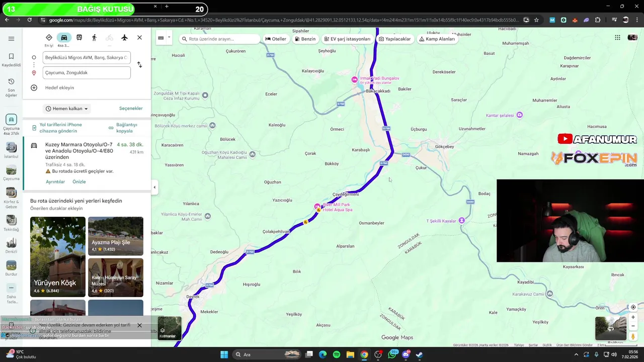Screen dimensions: 644x362
Task: Open Ayrıntılar route details
Action: [x=55, y=182]
